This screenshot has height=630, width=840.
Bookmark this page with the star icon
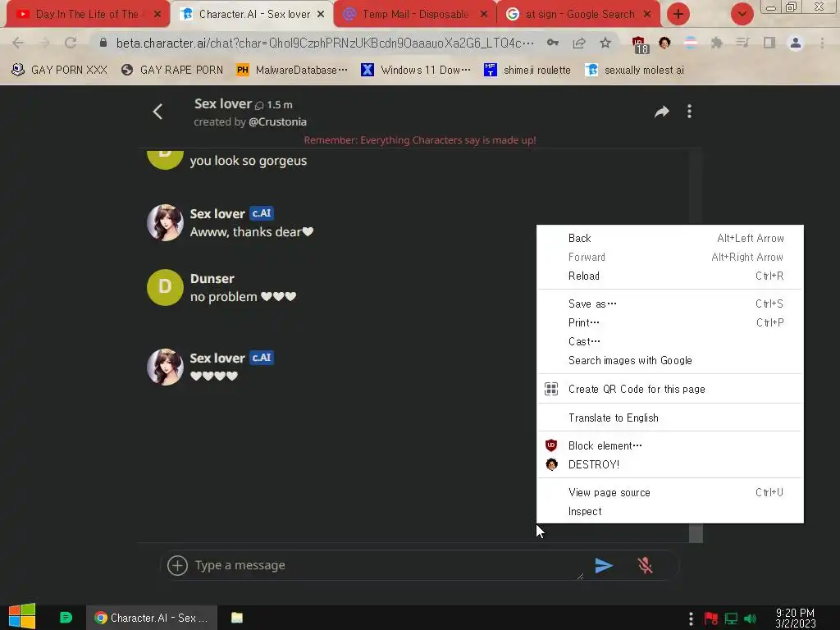(x=605, y=43)
